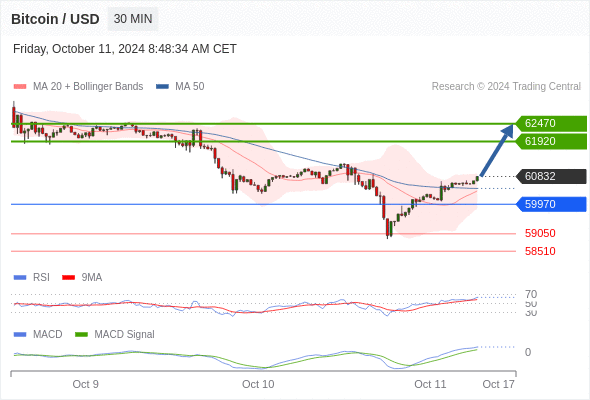
Task: Click the MA 50 blue legend swatch
Action: click(162, 87)
